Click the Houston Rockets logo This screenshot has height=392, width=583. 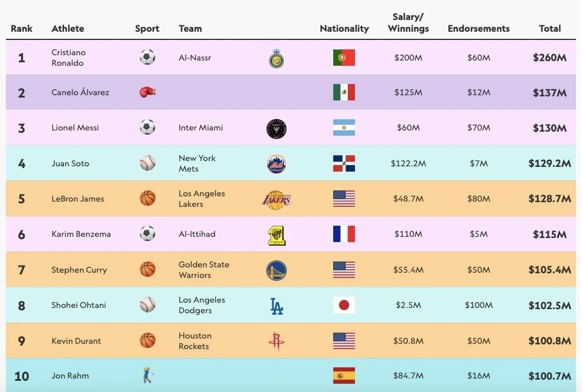[x=276, y=341]
